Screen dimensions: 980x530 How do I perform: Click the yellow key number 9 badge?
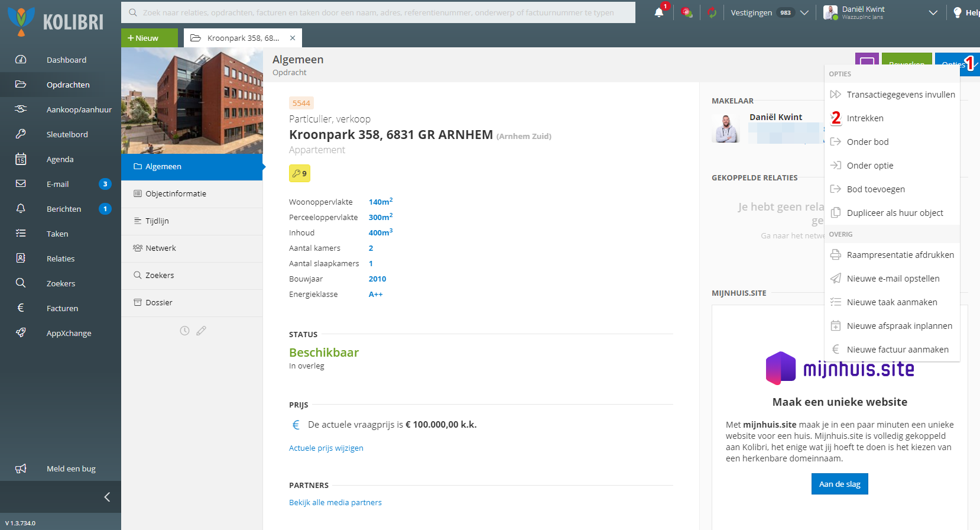point(300,173)
